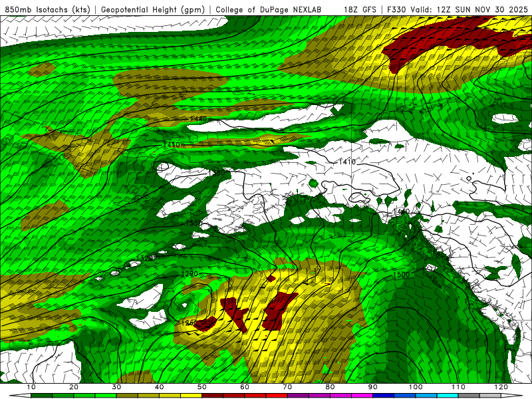
Task: Select the colorbar tick label 80
Action: (x=330, y=387)
